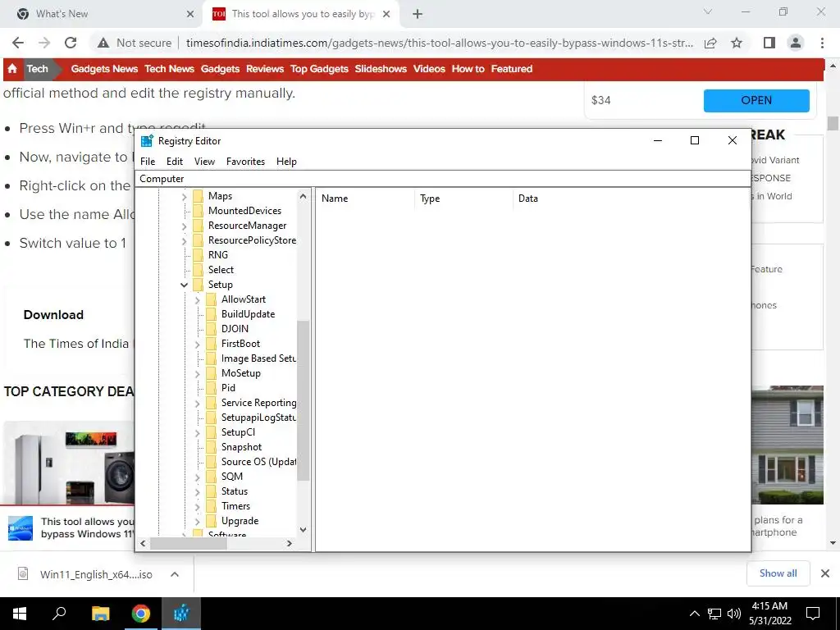Image resolution: width=840 pixels, height=630 pixels.
Task: Select the Image Based Setup key
Action: coord(258,358)
